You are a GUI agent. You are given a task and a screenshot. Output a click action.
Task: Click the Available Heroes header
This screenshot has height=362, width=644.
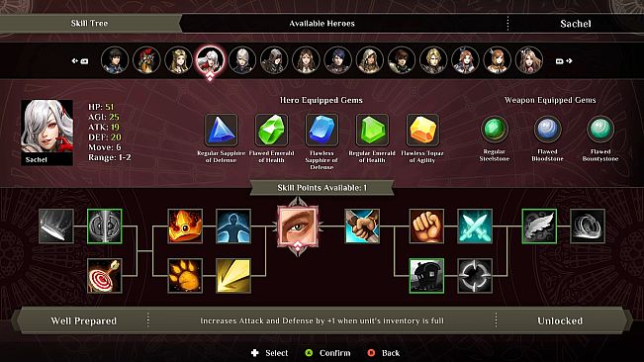coord(322,24)
